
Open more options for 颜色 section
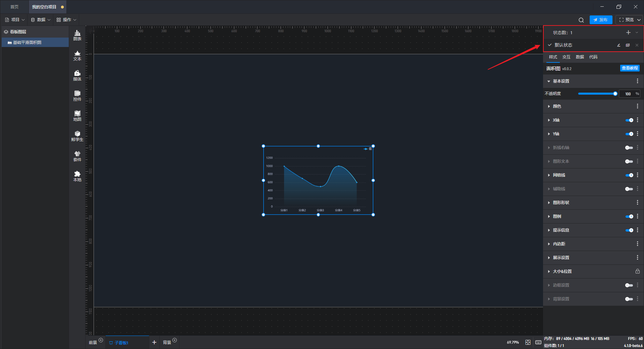(x=637, y=106)
